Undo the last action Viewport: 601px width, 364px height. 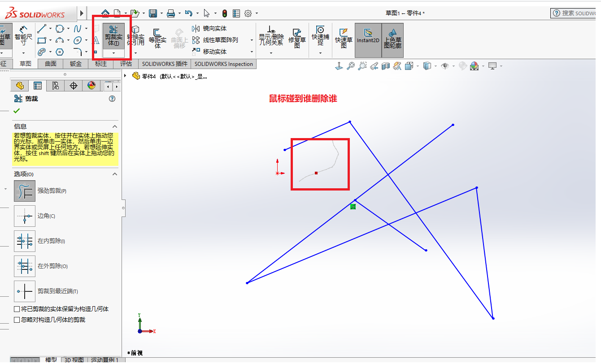click(189, 13)
